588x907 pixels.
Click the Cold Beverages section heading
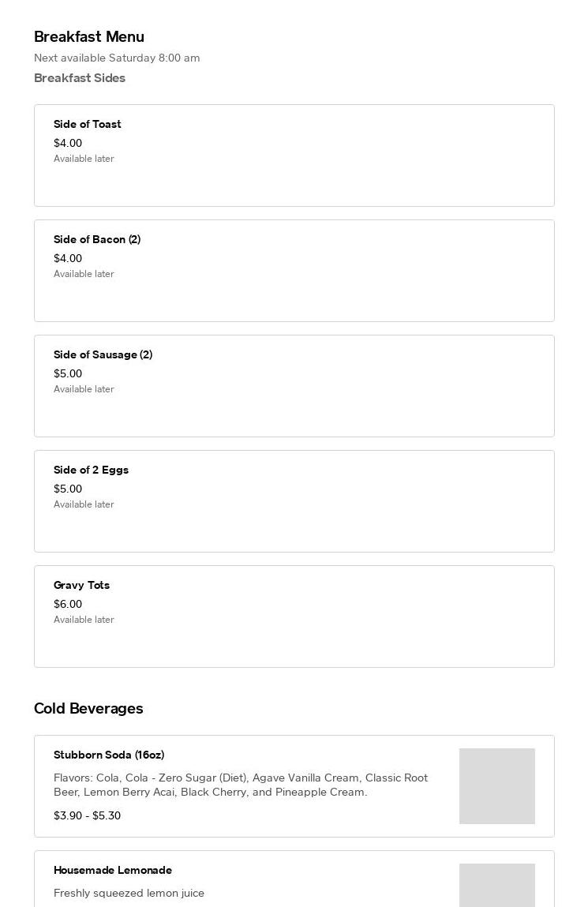tap(88, 708)
